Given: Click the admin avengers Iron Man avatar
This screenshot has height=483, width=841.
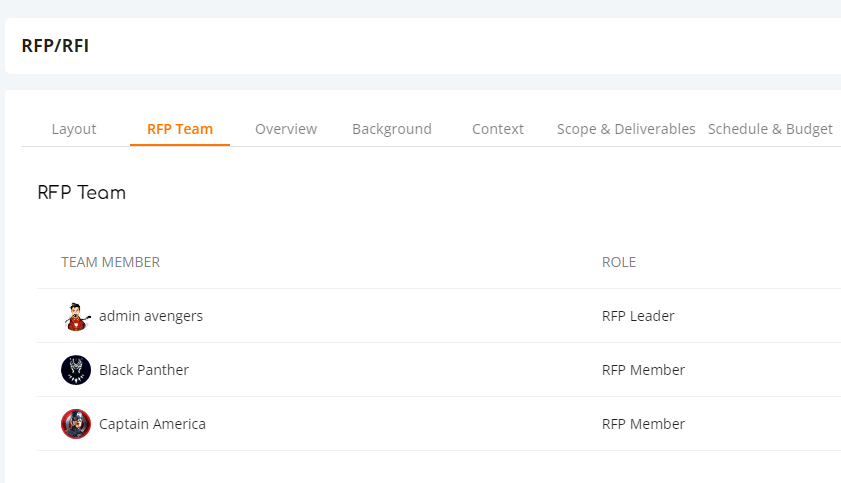Looking at the screenshot, I should tap(76, 316).
